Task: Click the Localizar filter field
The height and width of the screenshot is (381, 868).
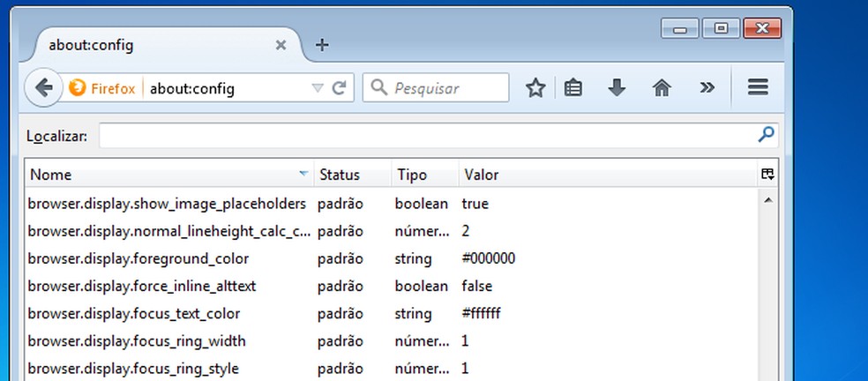Action: 439,135
